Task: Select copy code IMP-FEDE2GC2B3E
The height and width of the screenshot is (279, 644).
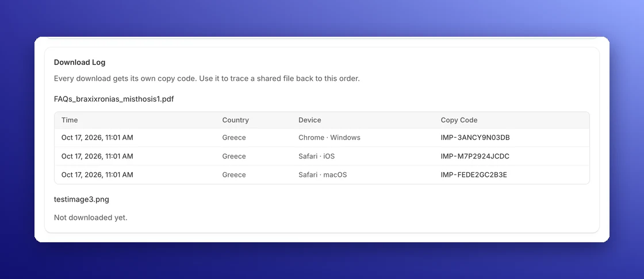Action: click(474, 175)
